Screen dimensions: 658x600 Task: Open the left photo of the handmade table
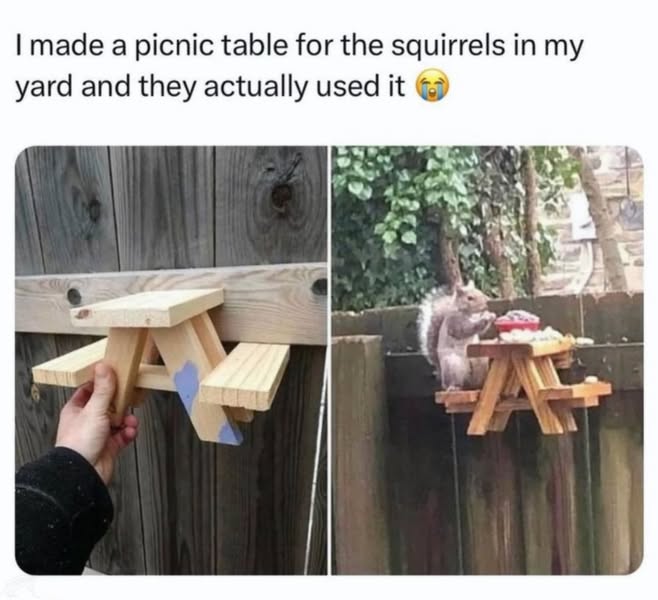171,360
